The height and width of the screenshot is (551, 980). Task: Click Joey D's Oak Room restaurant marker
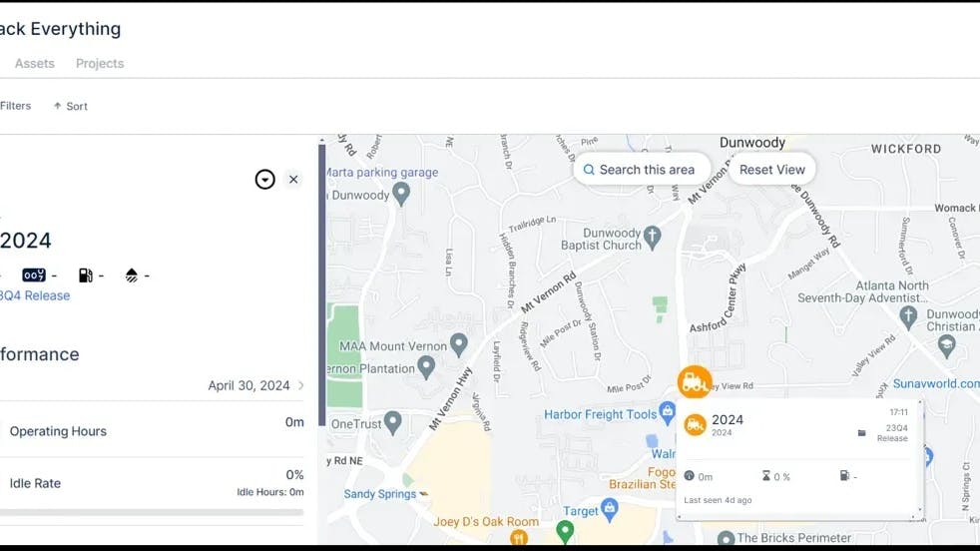518,537
